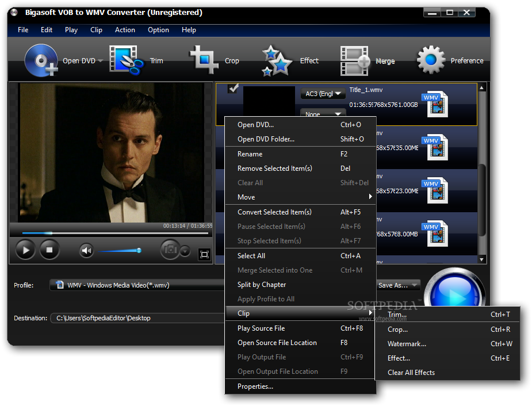Mute the preview volume speaker icon
The image size is (532, 406).
coord(86,251)
